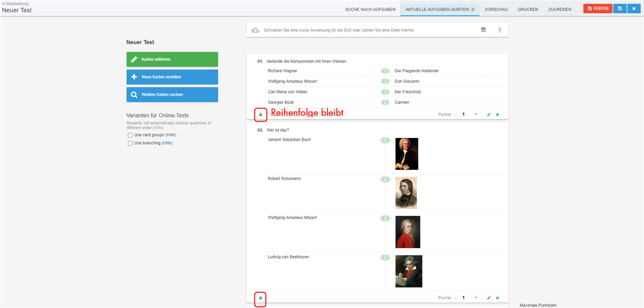Delete question 01 with x icon
The width and height of the screenshot is (644, 308).
point(497,115)
